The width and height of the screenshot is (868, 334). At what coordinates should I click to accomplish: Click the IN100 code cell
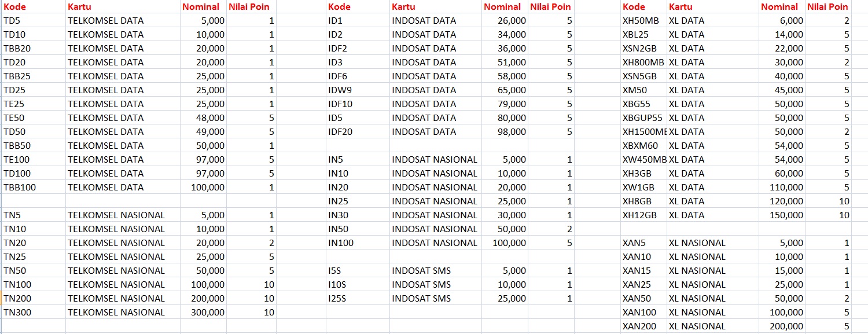[x=358, y=243]
